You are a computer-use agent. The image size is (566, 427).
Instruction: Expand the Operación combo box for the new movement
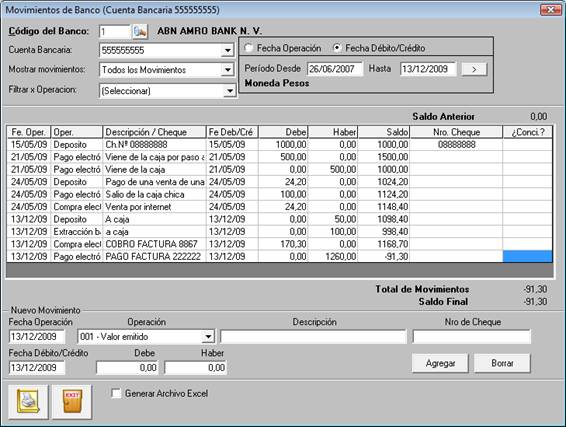[208, 337]
